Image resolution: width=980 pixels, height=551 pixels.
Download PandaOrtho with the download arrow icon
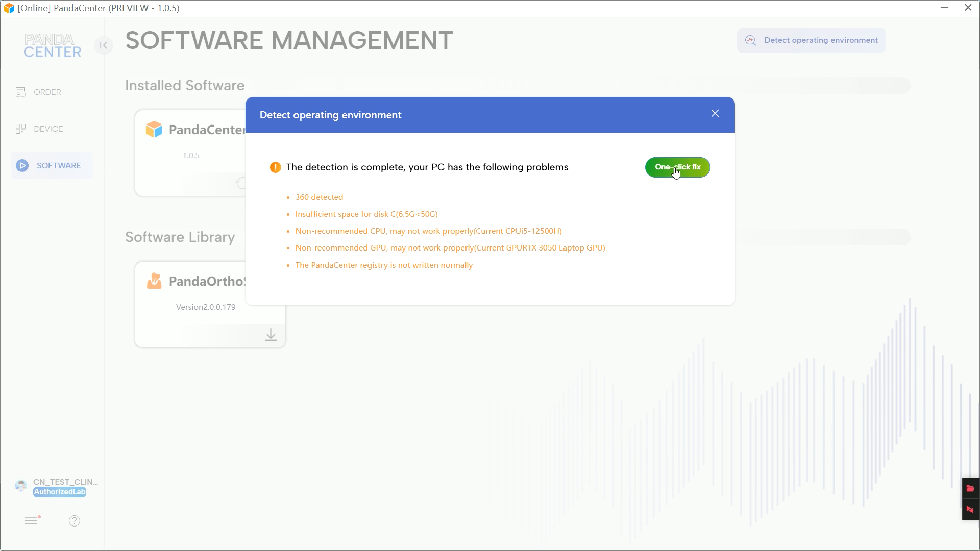(271, 335)
